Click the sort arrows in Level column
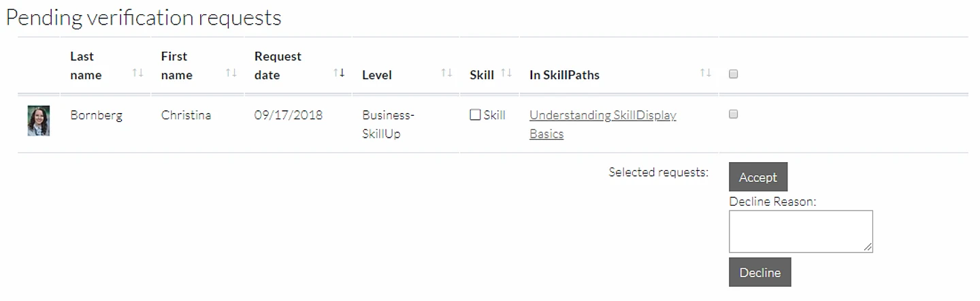 [446, 73]
